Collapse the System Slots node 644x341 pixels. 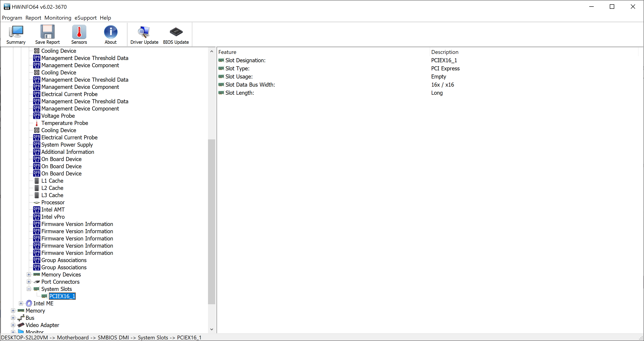29,289
